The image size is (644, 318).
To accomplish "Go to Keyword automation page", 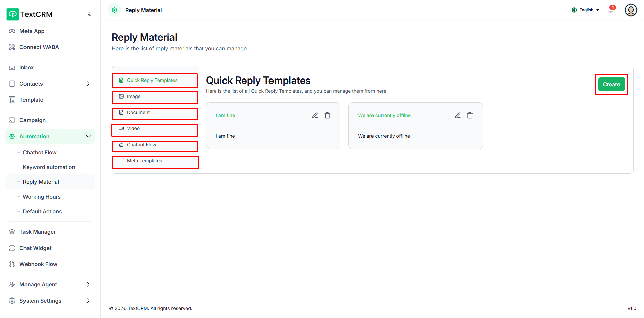I will click(x=49, y=167).
